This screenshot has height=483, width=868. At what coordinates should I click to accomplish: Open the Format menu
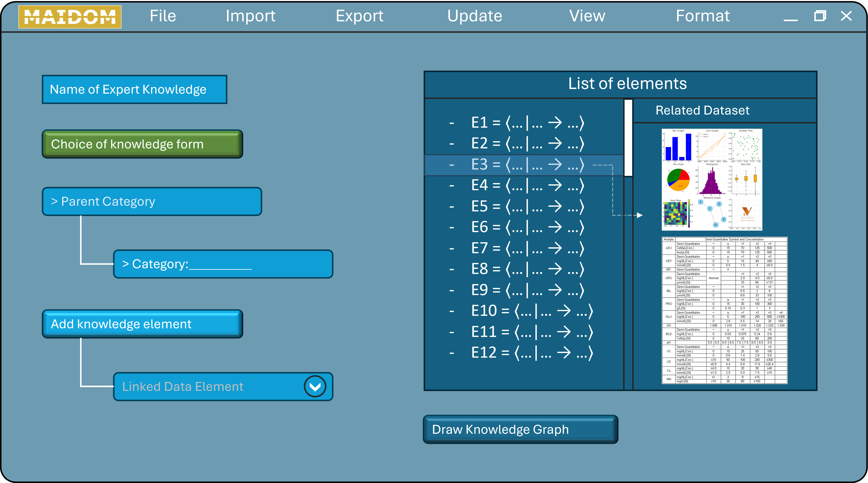coord(703,16)
